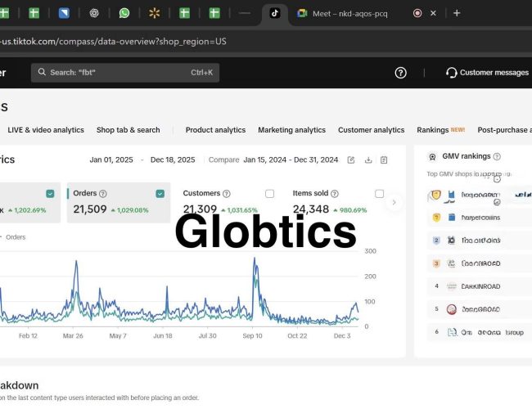Open the harpercollins ranking row
The width and height of the screenshot is (532, 409).
click(x=480, y=218)
